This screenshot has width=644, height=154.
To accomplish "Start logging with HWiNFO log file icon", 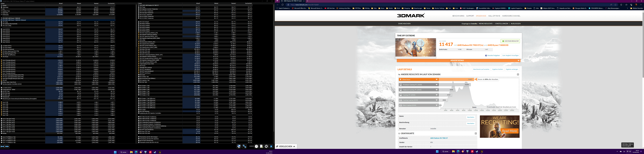I will pos(261,146).
